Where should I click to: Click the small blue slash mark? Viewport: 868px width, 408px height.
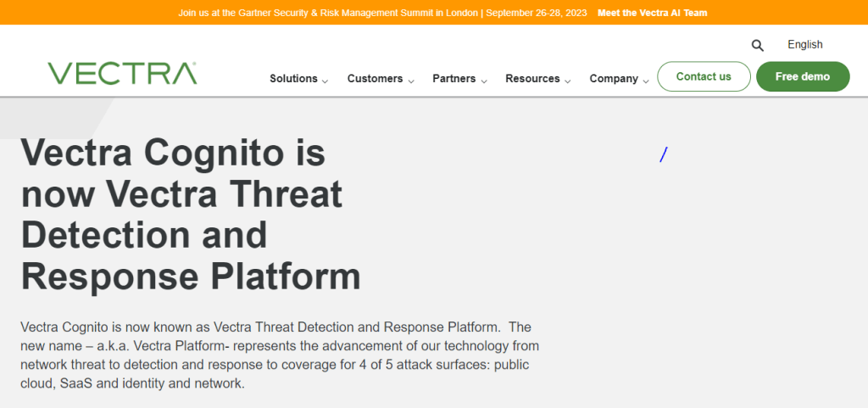664,154
